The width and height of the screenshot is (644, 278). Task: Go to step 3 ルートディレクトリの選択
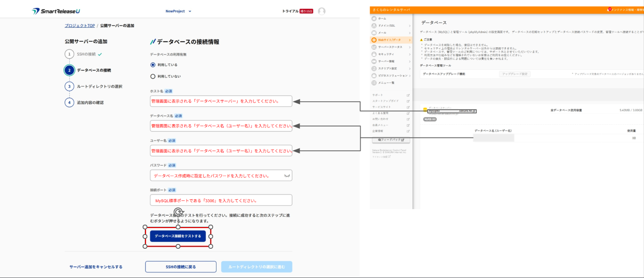pyautogui.click(x=99, y=86)
